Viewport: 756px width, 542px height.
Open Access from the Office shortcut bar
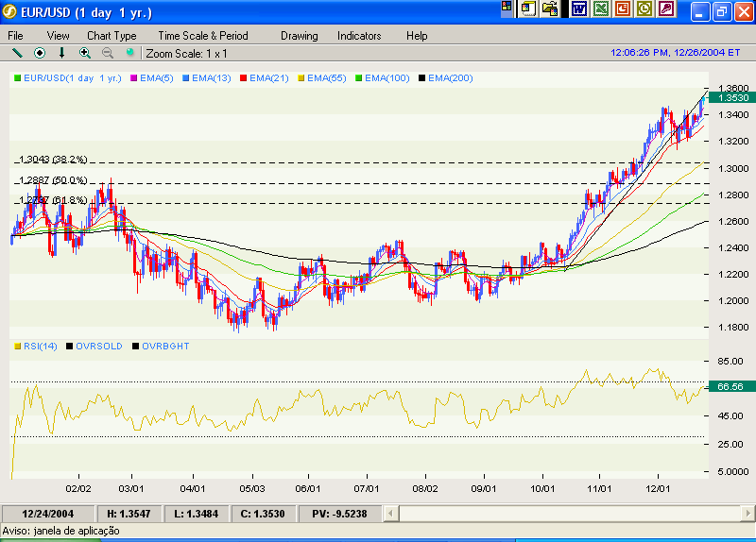click(x=667, y=9)
